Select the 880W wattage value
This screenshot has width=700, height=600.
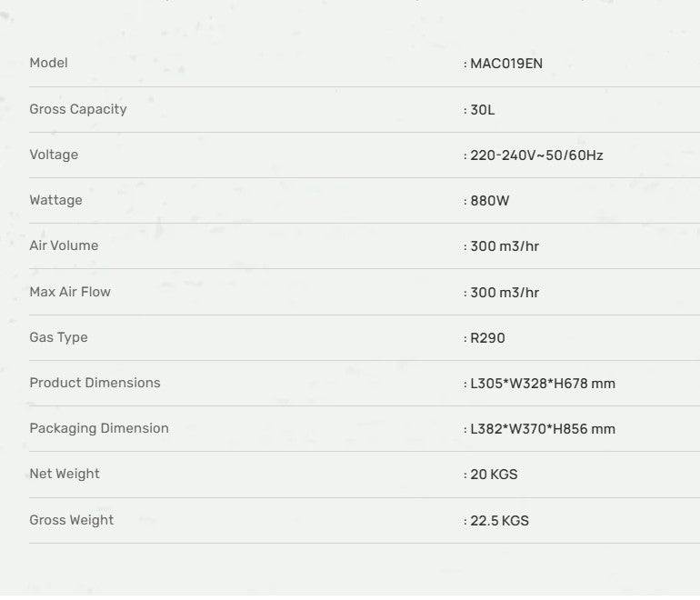coord(489,201)
